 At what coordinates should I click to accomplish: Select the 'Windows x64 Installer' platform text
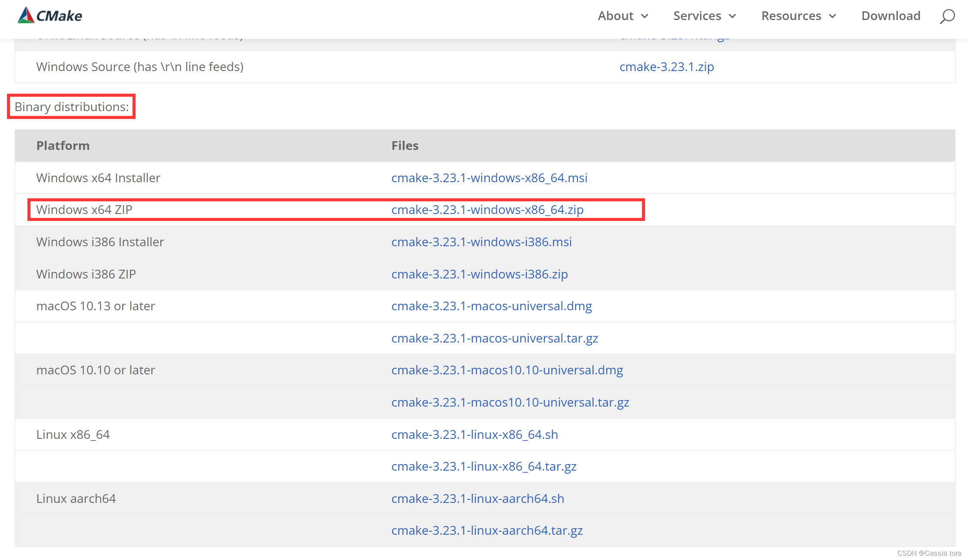tap(98, 178)
